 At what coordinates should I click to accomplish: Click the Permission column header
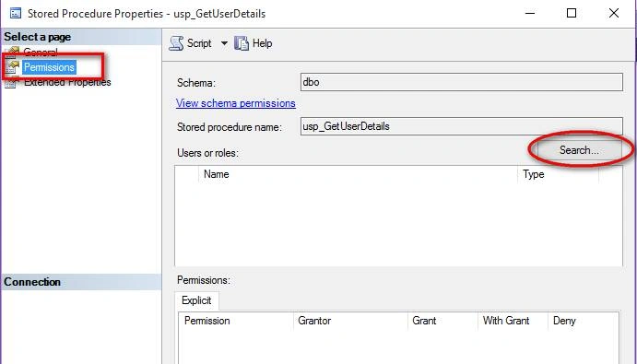click(x=236, y=321)
